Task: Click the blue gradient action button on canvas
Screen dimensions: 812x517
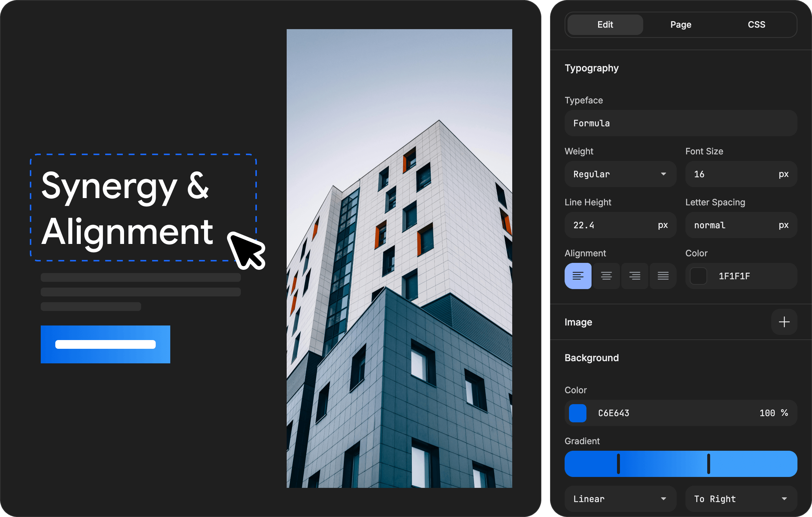Action: point(105,344)
